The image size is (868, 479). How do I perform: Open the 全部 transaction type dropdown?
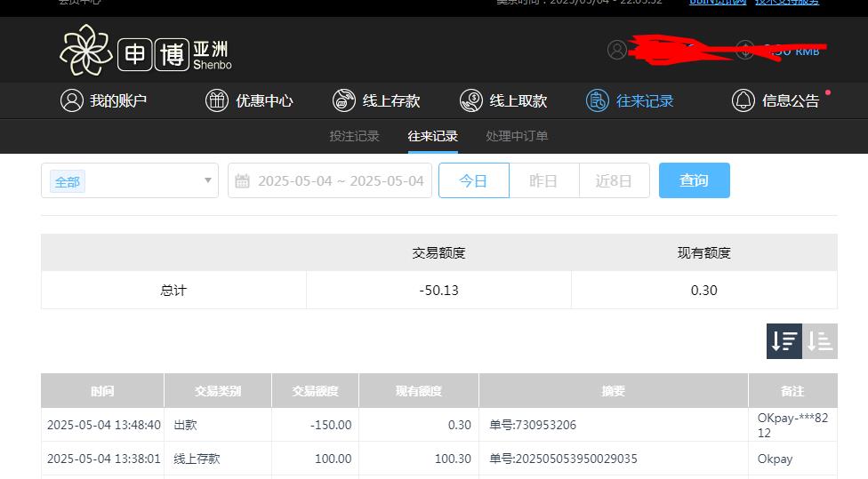tap(130, 180)
